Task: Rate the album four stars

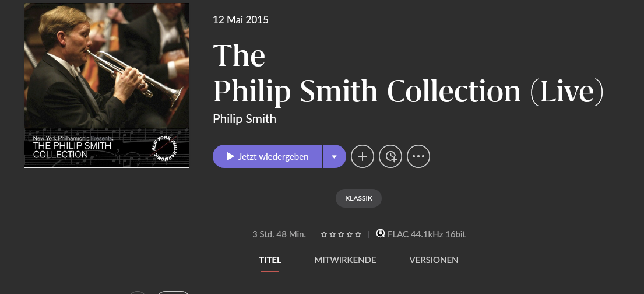Action: pyautogui.click(x=350, y=235)
